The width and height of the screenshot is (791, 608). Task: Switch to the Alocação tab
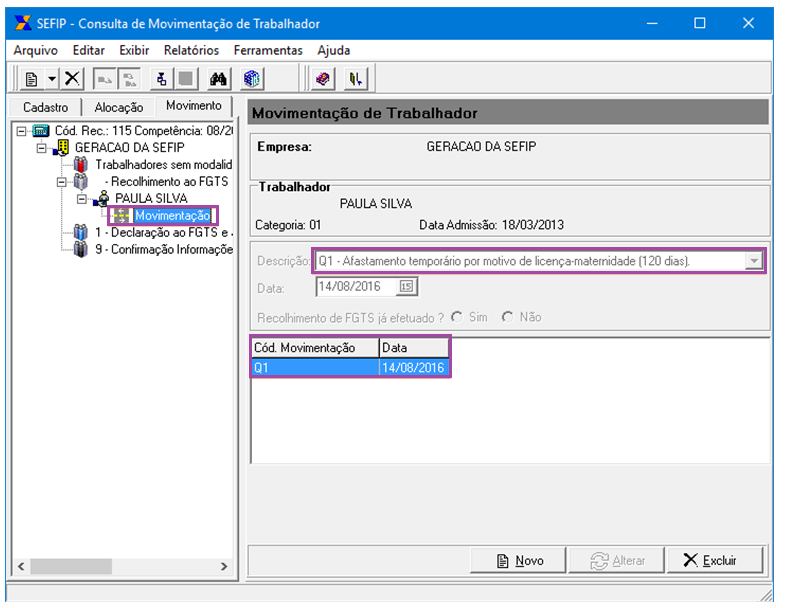pos(119,107)
